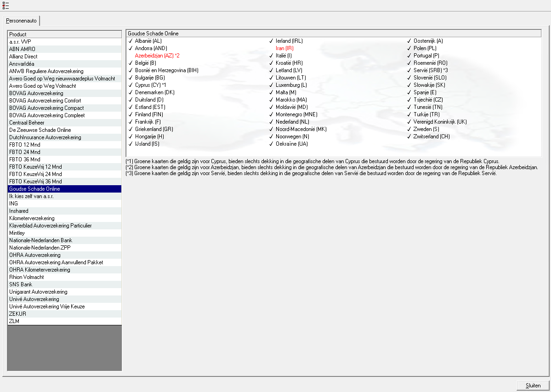The width and height of the screenshot is (551, 392).
Task: Choose Inshared in the product list
Action: (x=64, y=211)
